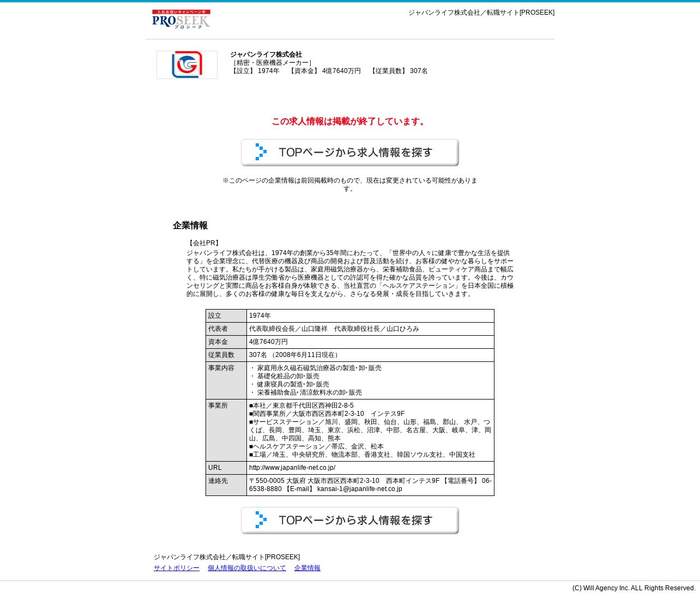Click the URL table header cell
The height and width of the screenshot is (593, 700).
click(x=226, y=468)
